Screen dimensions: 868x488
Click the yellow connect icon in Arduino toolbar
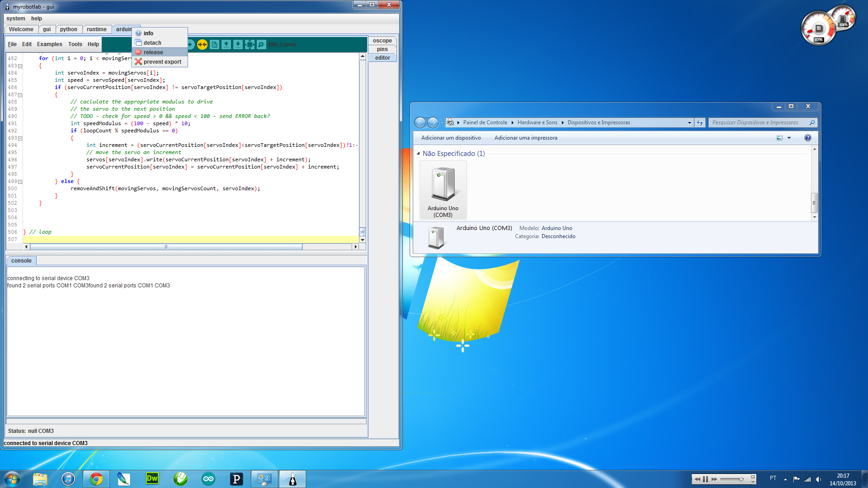[x=202, y=44]
